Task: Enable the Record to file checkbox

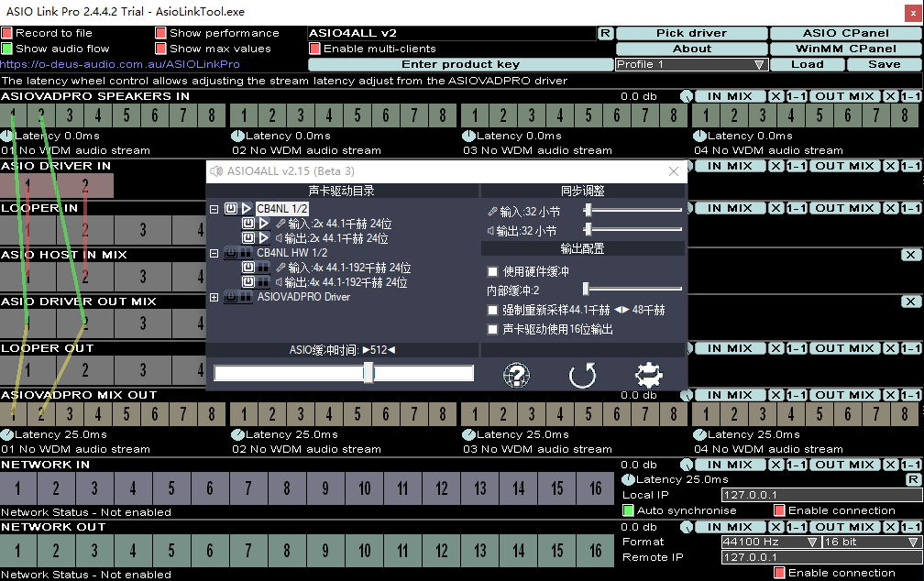Action: click(x=6, y=33)
